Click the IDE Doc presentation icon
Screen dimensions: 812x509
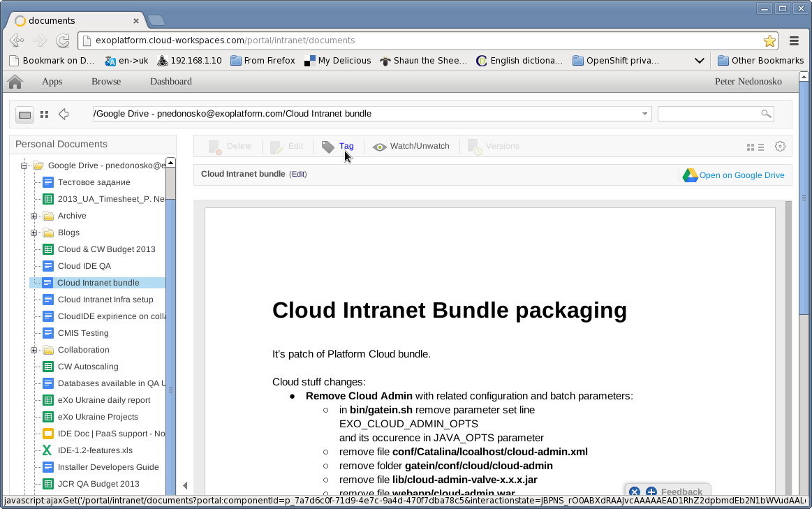(x=48, y=434)
